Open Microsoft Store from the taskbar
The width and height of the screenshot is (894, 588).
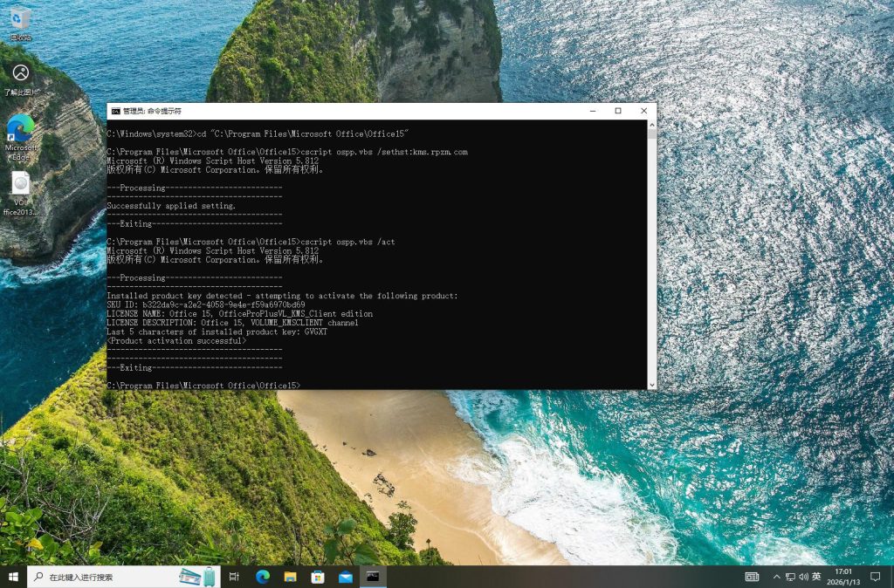point(318,577)
